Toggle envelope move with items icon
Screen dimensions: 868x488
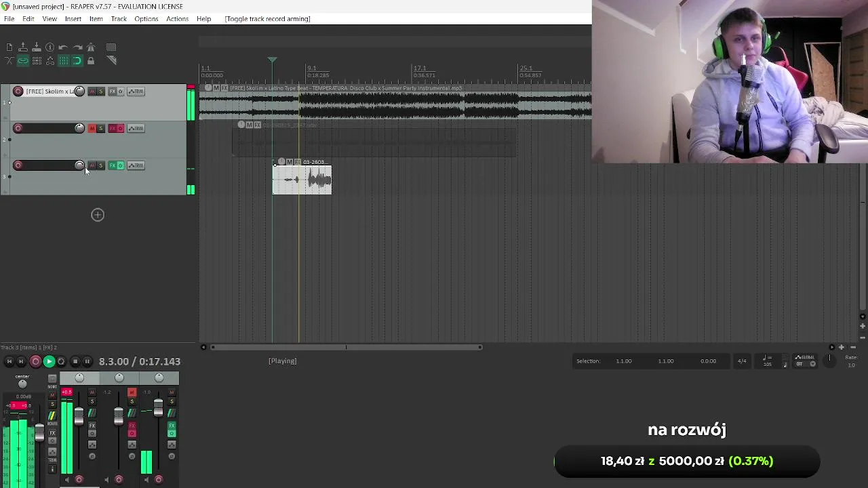[50, 60]
